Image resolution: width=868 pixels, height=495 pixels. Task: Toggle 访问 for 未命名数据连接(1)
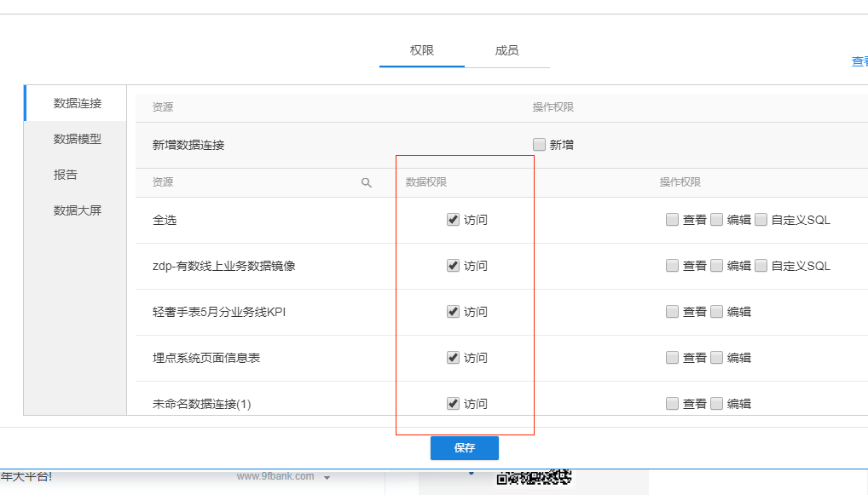pyautogui.click(x=453, y=404)
